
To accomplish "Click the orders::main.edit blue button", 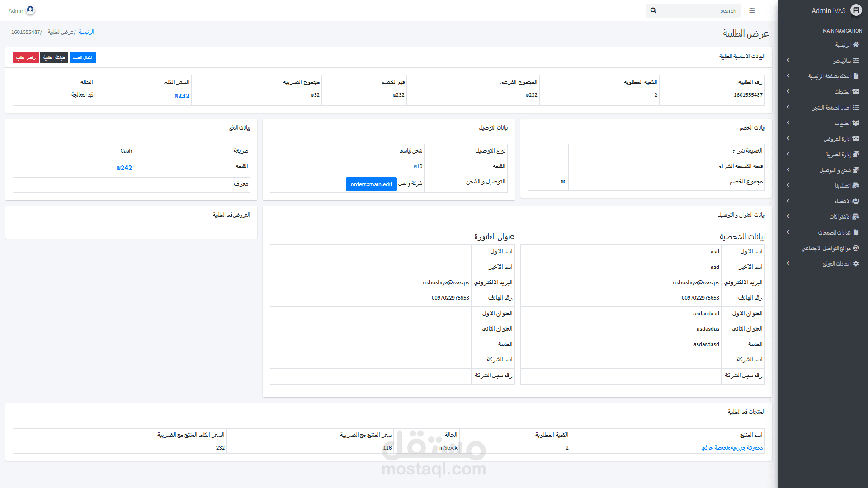I will point(371,184).
